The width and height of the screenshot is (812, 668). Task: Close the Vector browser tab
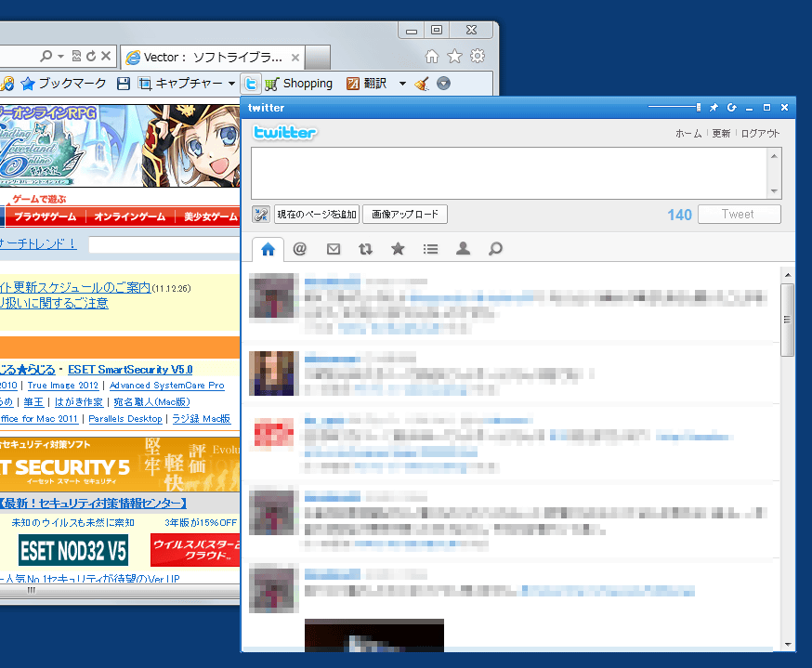[x=295, y=58]
